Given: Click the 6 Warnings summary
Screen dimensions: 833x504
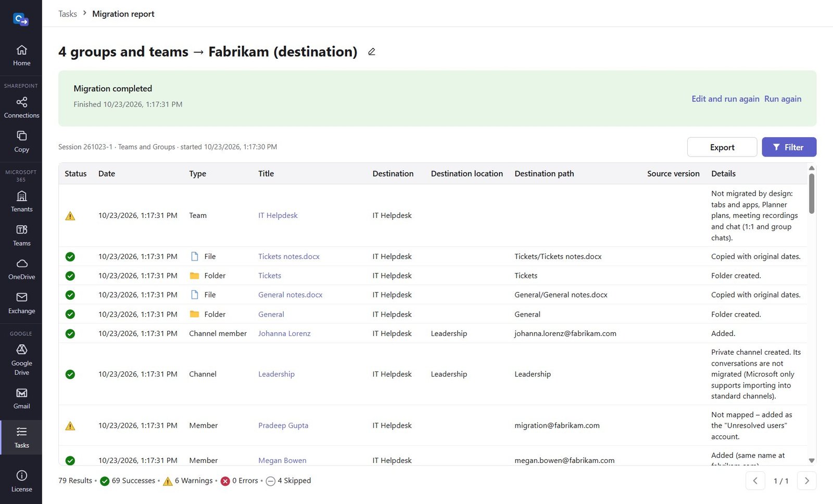Looking at the screenshot, I should click(x=187, y=481).
